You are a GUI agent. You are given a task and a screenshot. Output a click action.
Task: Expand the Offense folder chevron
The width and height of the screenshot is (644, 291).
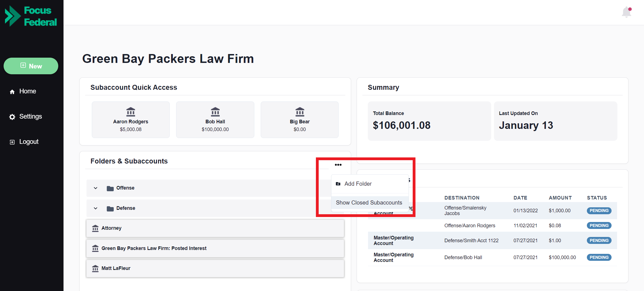tap(96, 188)
